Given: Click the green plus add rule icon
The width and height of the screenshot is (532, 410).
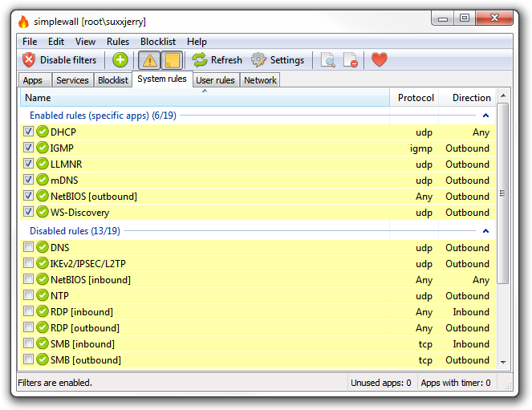Looking at the screenshot, I should click(x=120, y=60).
